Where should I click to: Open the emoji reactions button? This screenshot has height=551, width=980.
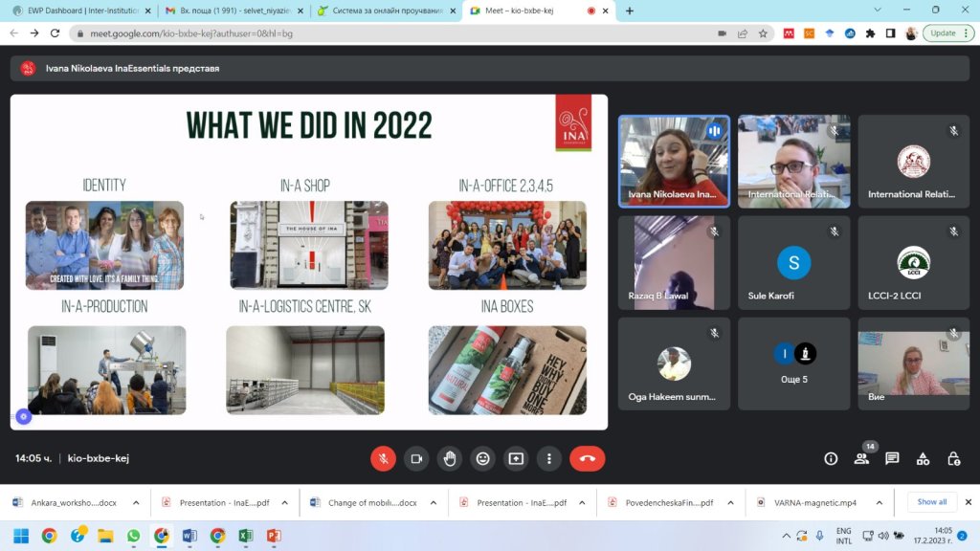482,458
